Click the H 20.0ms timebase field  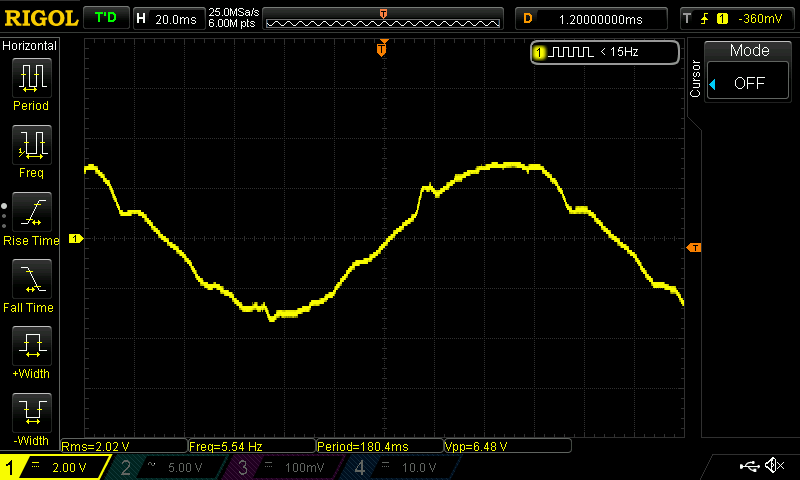coord(168,19)
